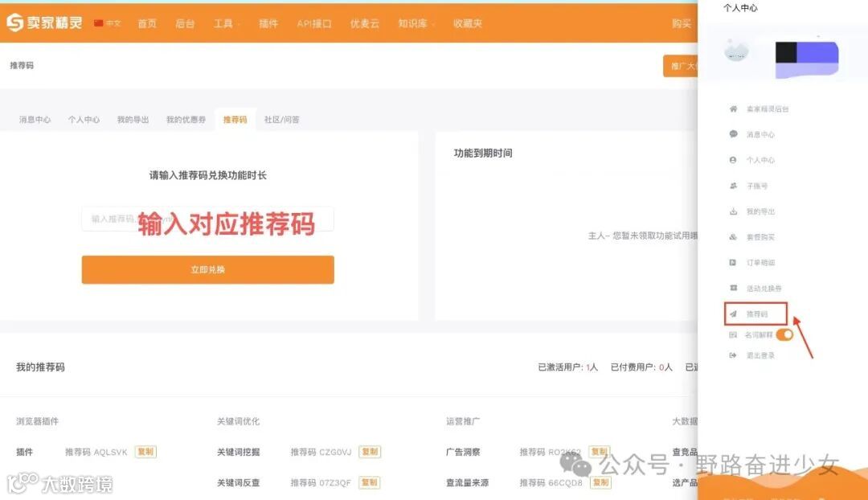The height and width of the screenshot is (500, 868).
Task: Click the 已激活用户: 1人 text
Action: [568, 367]
